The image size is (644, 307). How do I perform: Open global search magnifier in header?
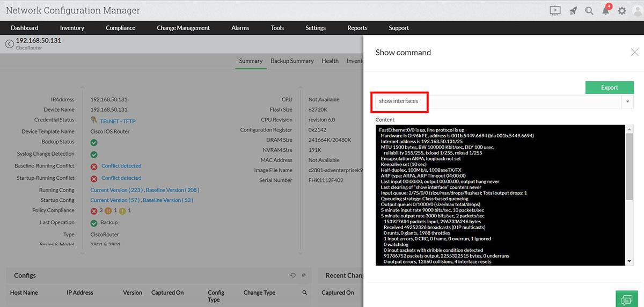[x=589, y=11]
